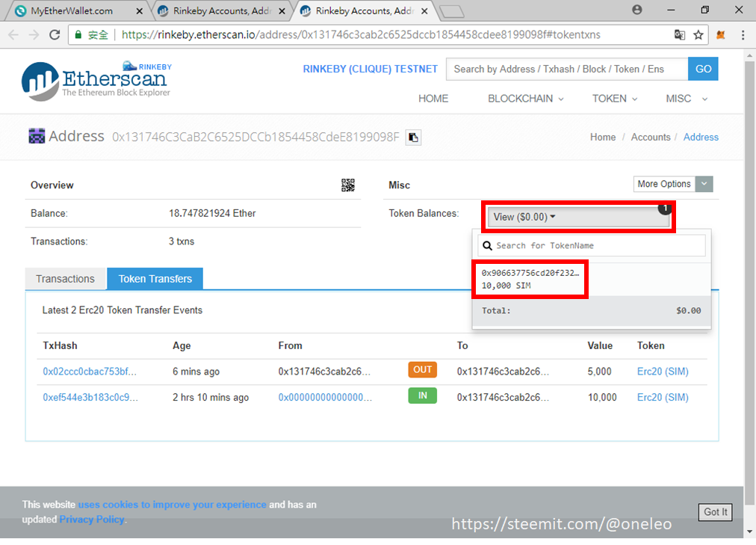Click the browser back arrow
Screen dimensions: 756x545
coord(13,34)
